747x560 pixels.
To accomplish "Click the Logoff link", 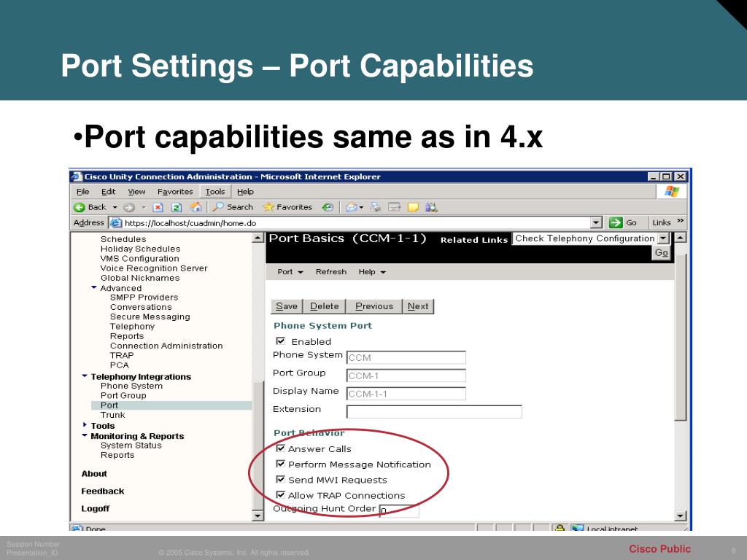I will (x=96, y=508).
